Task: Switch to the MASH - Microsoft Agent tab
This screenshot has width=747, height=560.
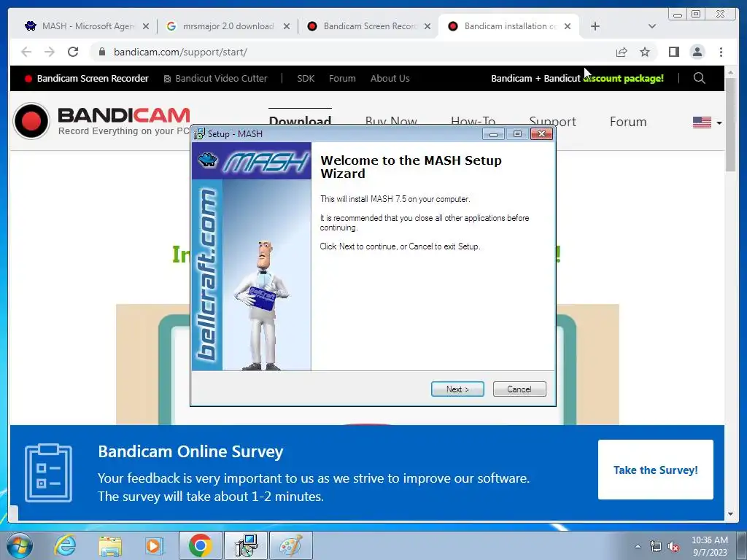Action: point(88,26)
